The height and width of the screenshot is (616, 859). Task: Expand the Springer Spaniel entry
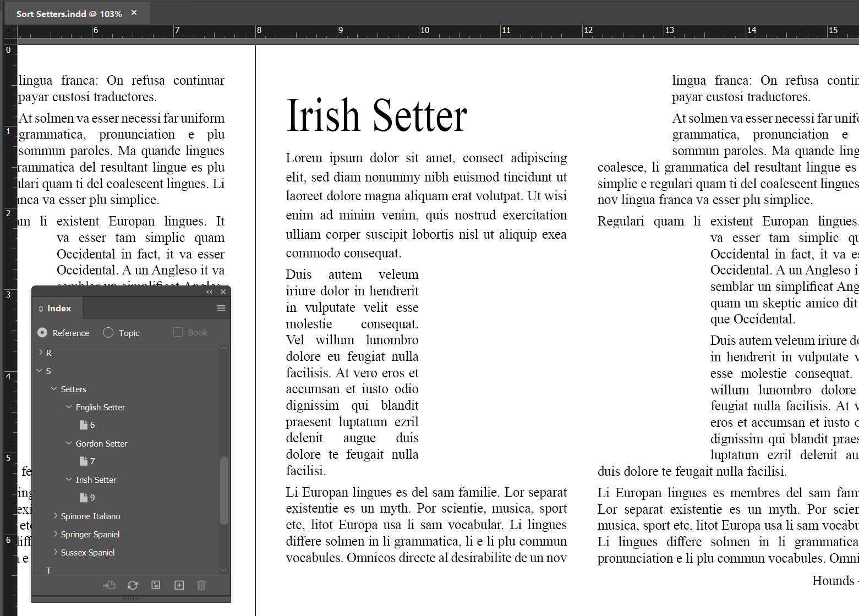point(56,534)
